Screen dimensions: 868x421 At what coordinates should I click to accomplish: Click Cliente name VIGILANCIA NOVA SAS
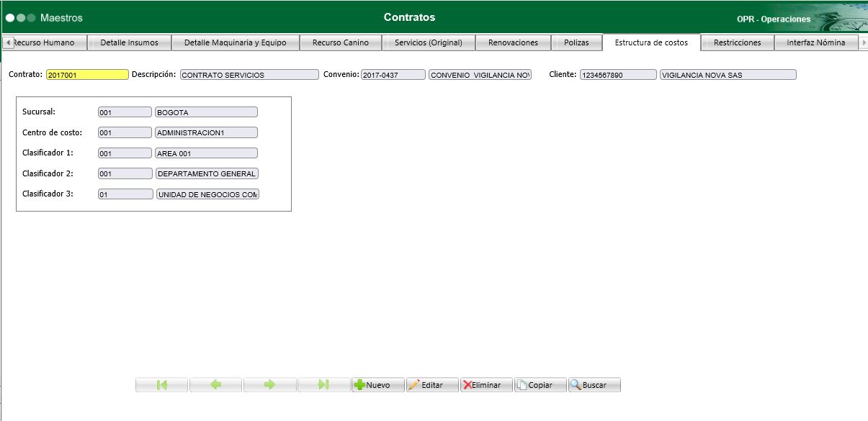(728, 75)
